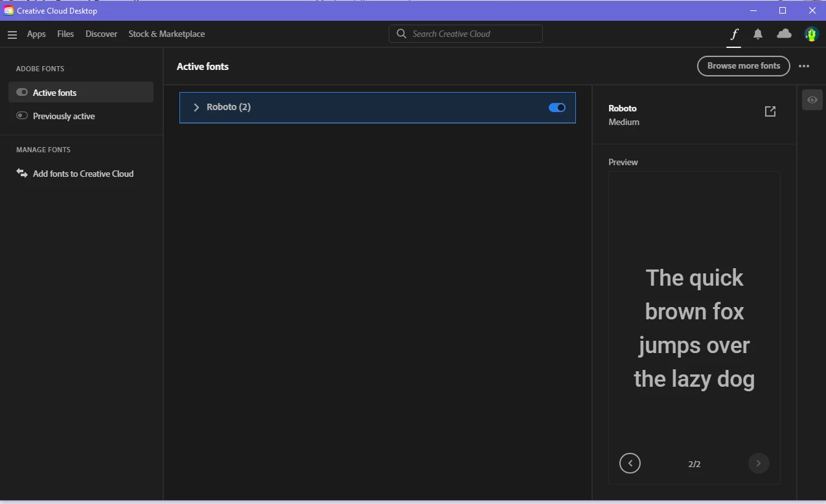Minimize the Creative Cloud Desktop window

tap(753, 10)
